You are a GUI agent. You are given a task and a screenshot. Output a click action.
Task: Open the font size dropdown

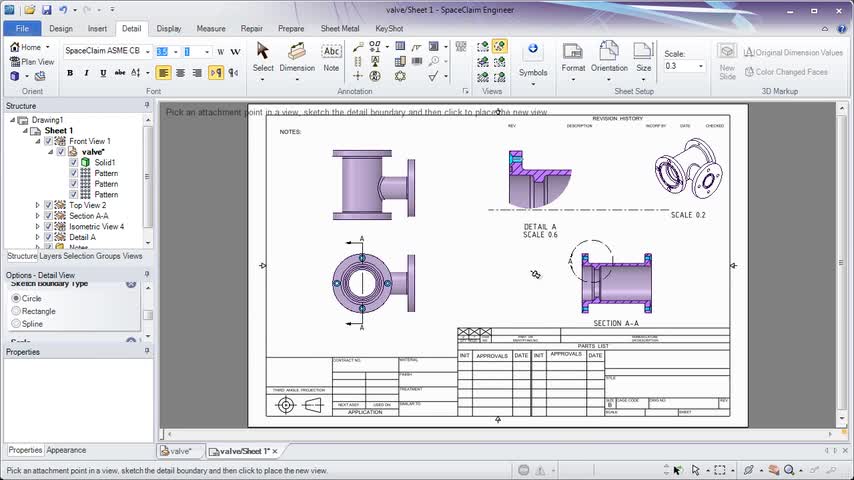click(175, 52)
